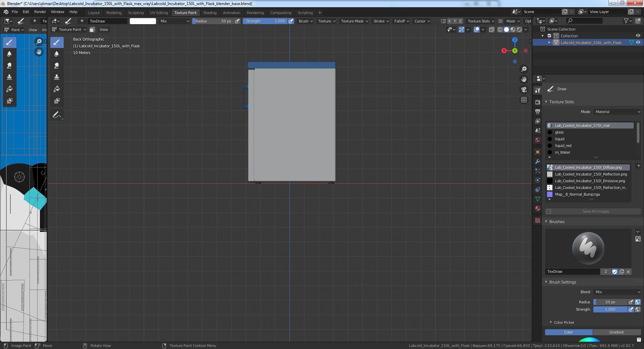Switch to the Sculpting workspace tab
Viewport: 644px width, 349px height.
[136, 13]
